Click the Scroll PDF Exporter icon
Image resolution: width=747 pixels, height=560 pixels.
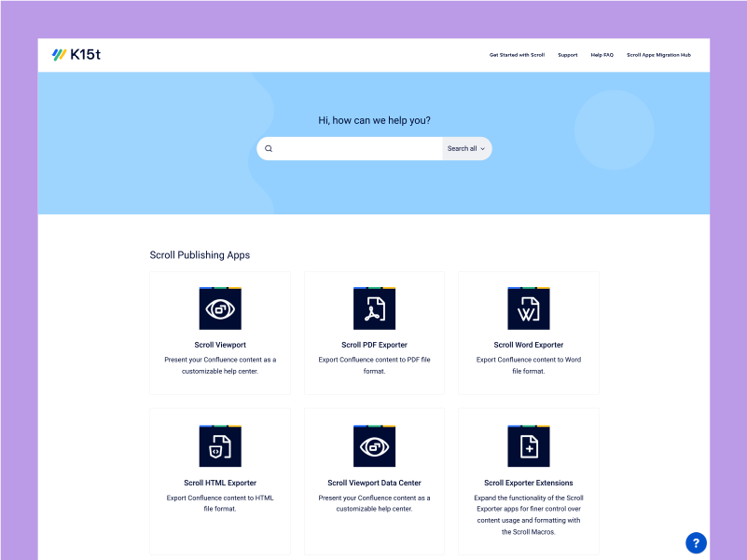(x=374, y=308)
